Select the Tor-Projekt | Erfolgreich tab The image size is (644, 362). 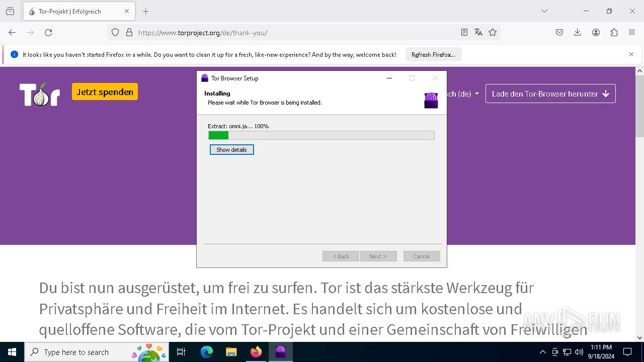pos(78,11)
